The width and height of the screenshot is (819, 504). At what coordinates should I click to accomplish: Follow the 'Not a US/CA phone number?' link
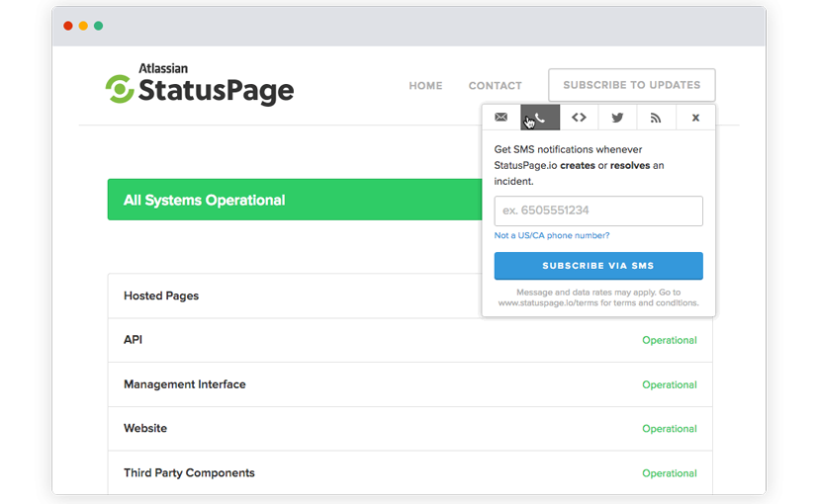552,235
